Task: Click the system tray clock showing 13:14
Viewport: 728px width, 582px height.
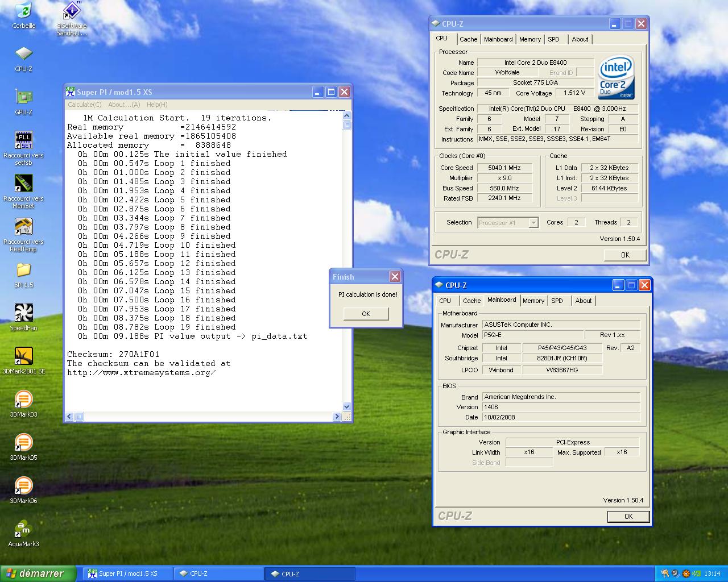Action: tap(712, 574)
